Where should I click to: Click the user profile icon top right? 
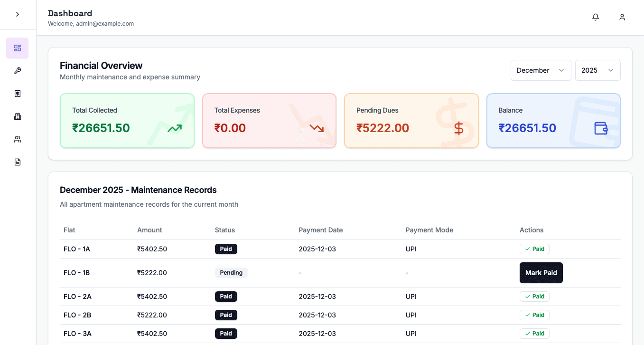click(x=622, y=17)
